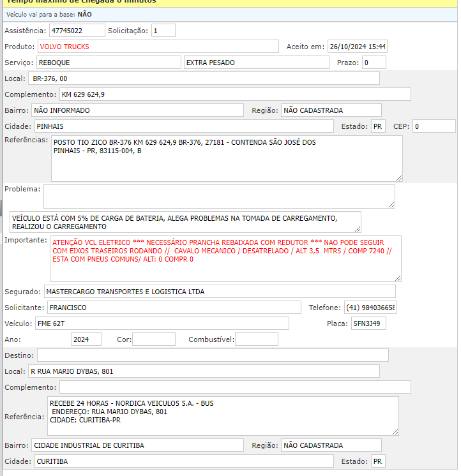461x476 pixels.
Task: Click the empty Destino field
Action: (213, 355)
